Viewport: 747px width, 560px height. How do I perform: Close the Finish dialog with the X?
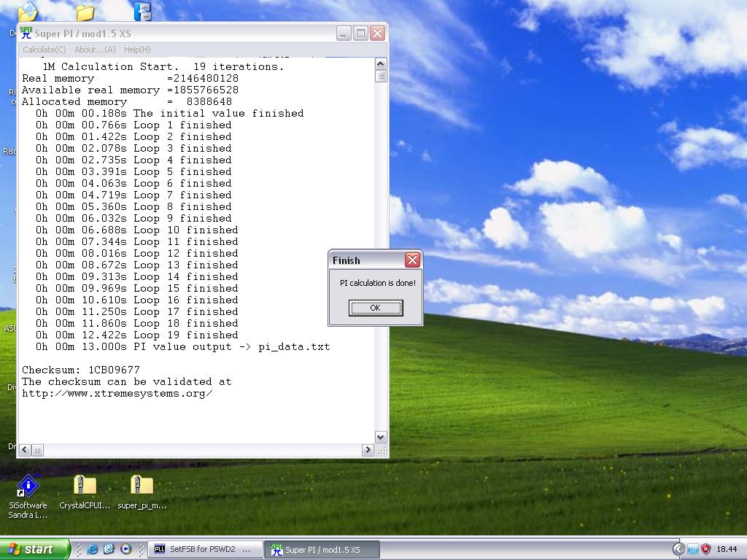pyautogui.click(x=412, y=260)
